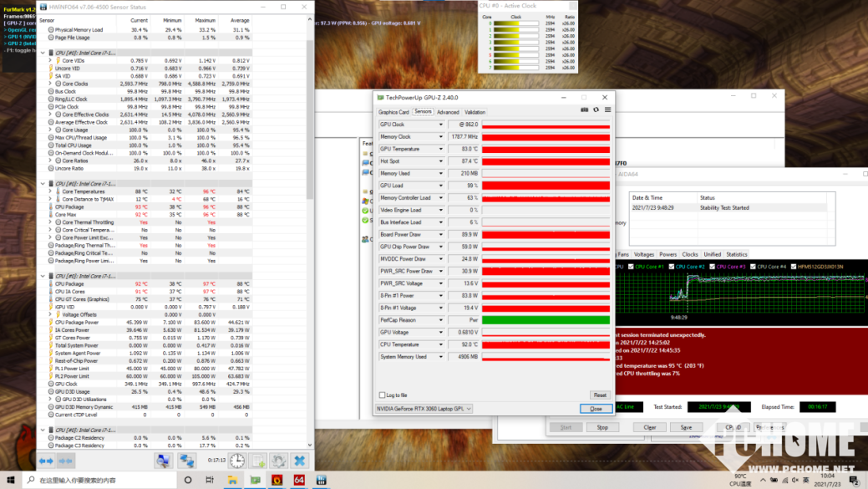Click CPUID button in AIDA64

[733, 427]
